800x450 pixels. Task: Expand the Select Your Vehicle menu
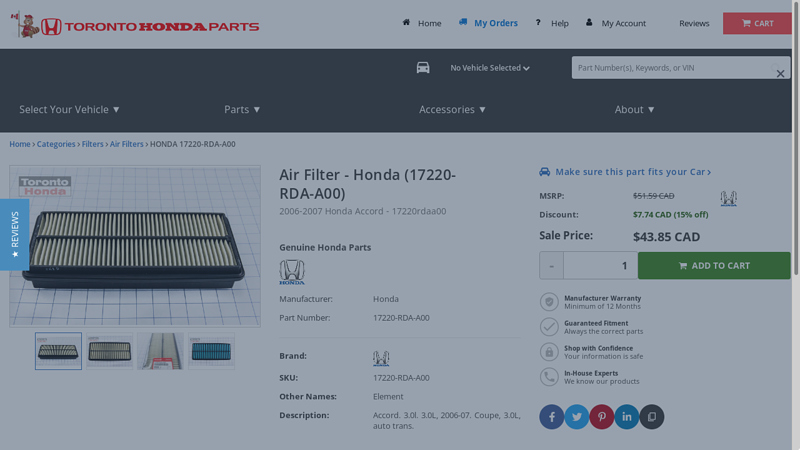point(69,109)
